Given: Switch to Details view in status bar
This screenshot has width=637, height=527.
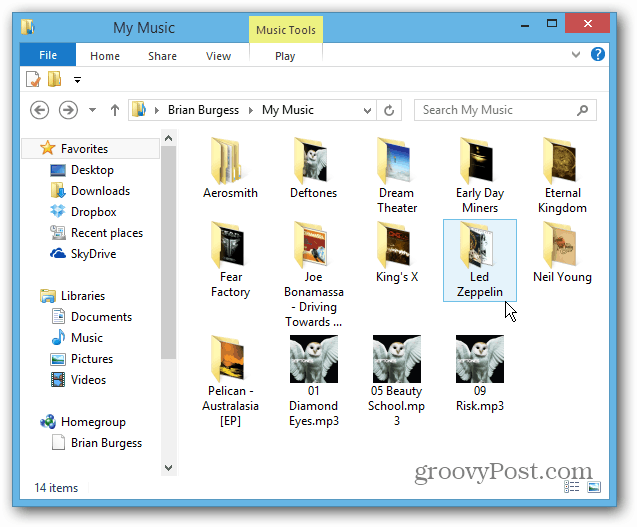Looking at the screenshot, I should (572, 487).
